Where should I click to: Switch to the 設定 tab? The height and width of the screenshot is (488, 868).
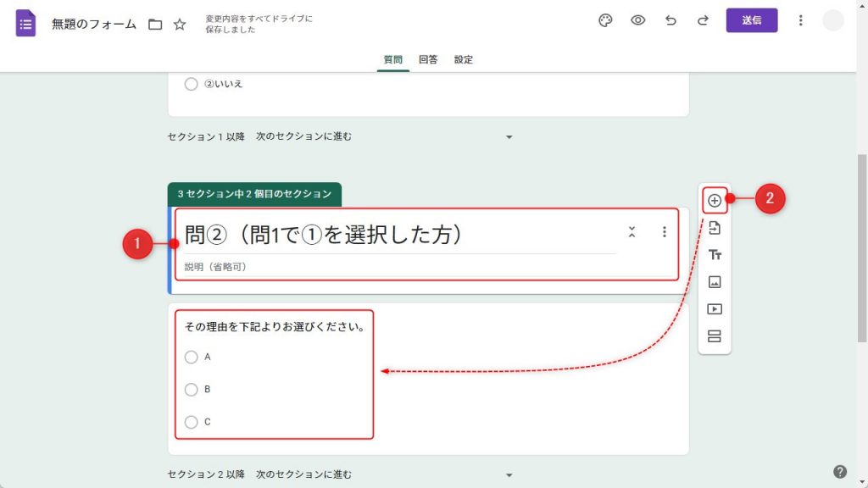pos(464,60)
